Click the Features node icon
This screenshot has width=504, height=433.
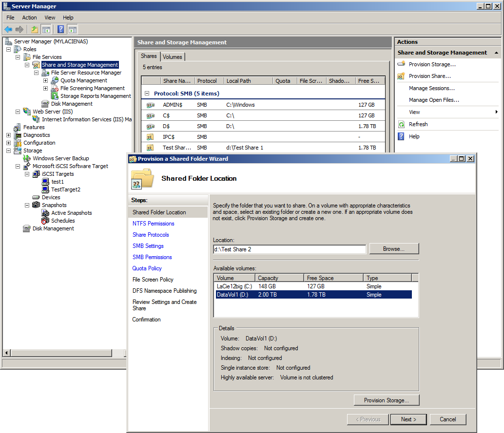pos(18,127)
